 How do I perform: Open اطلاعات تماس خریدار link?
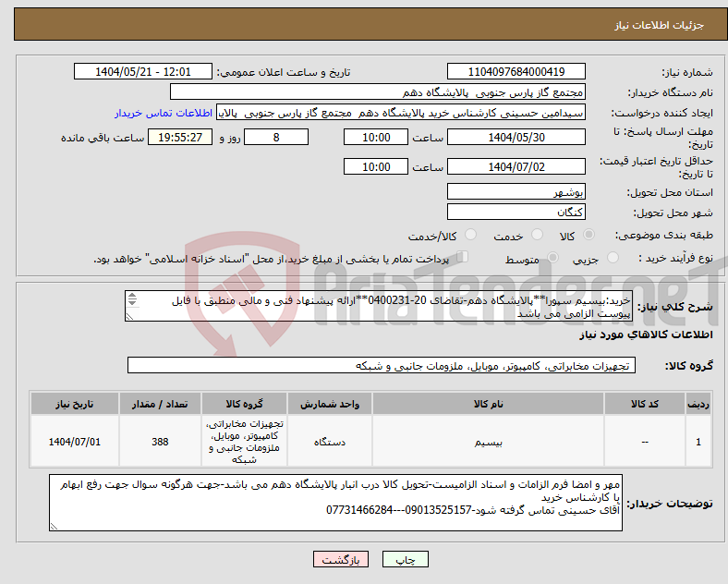pos(164,114)
